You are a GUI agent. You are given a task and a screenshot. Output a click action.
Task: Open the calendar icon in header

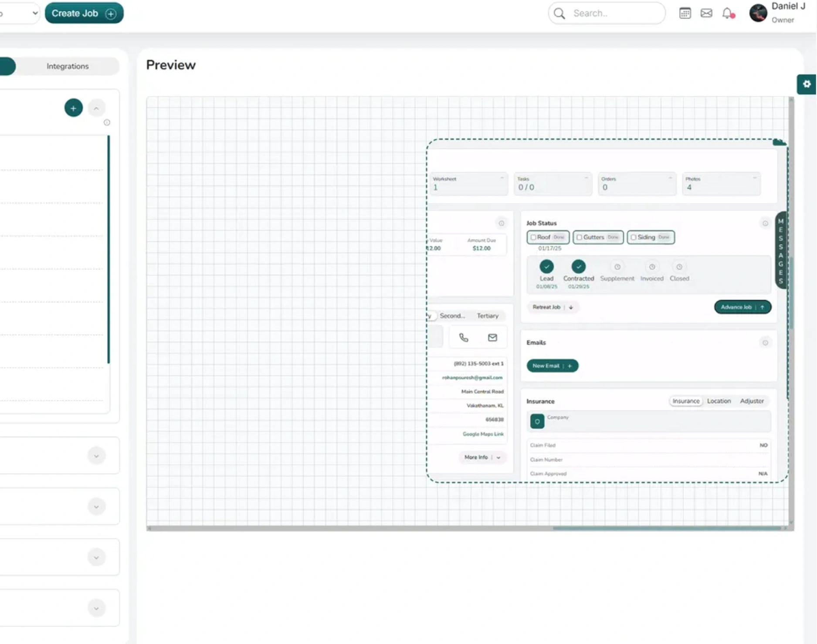click(685, 13)
